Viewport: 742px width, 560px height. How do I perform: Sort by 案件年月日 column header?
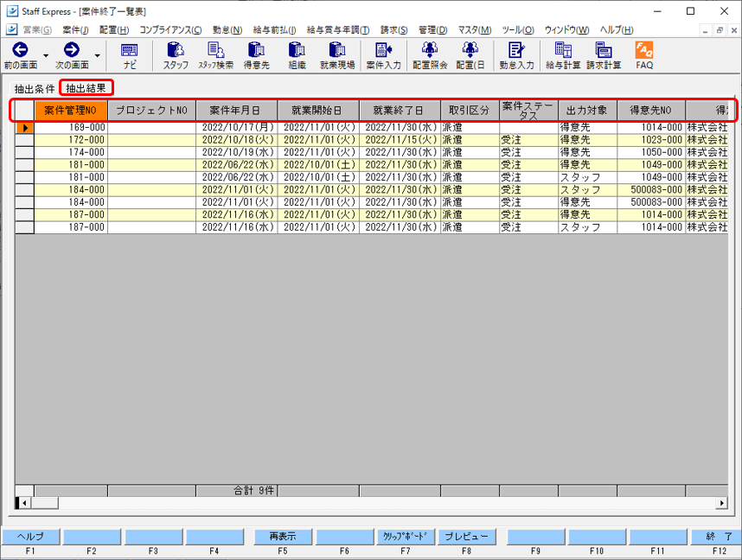click(237, 111)
